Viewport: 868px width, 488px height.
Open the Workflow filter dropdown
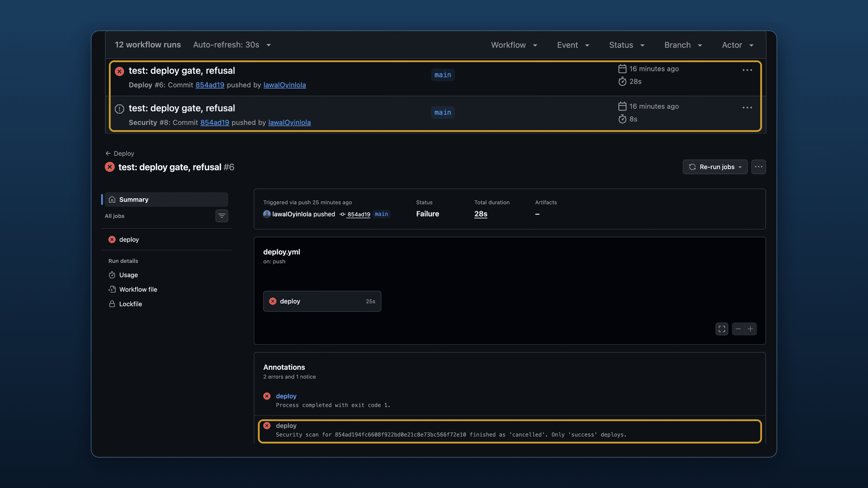click(x=514, y=45)
